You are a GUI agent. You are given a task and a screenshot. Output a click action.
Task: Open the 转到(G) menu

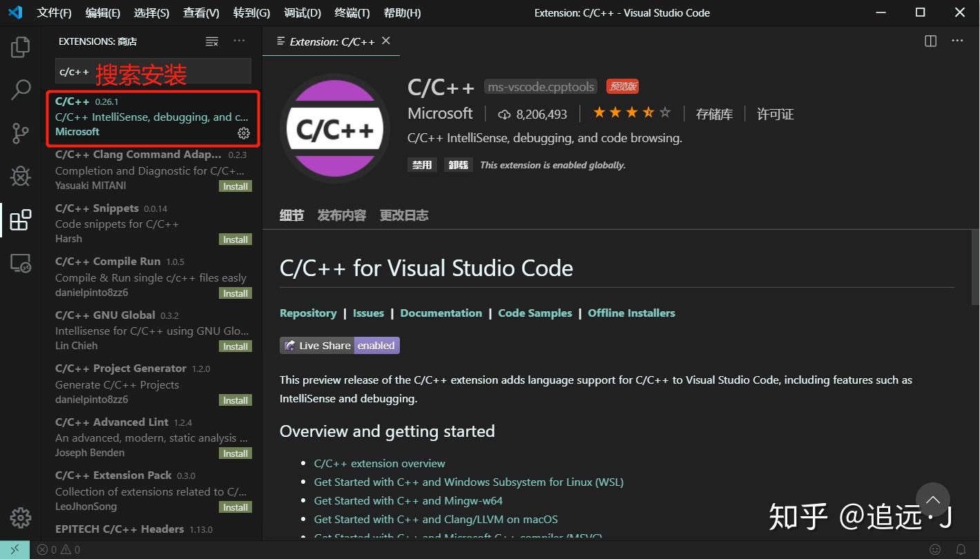click(251, 12)
